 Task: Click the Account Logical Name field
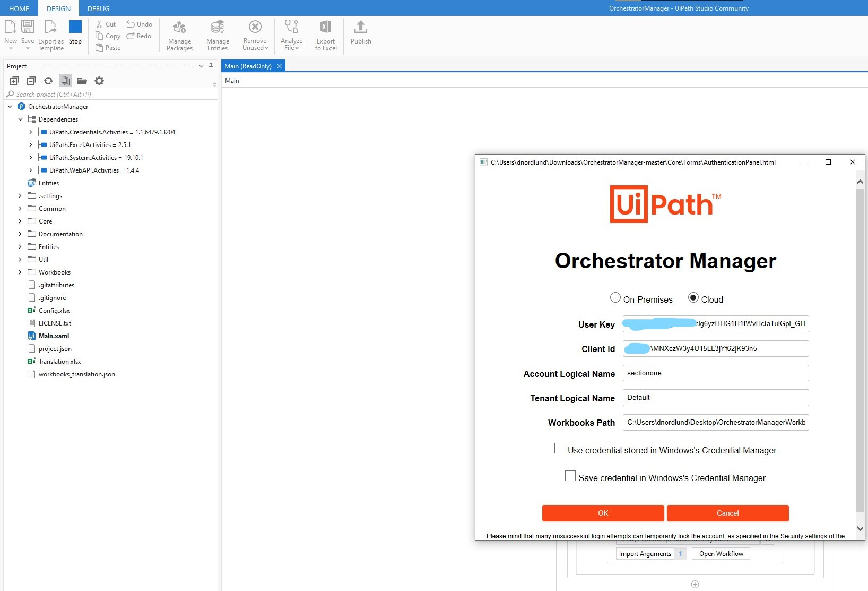click(x=716, y=373)
